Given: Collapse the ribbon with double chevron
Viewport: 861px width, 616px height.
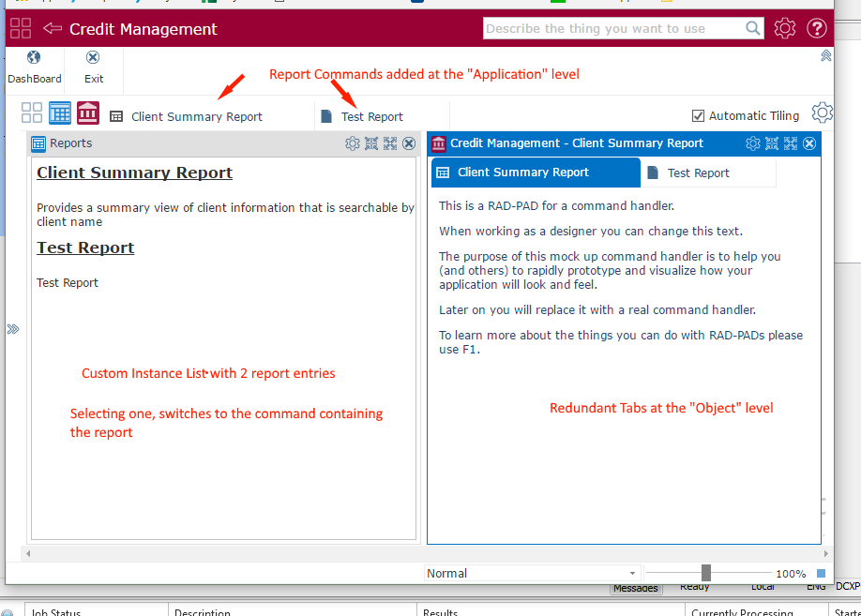Looking at the screenshot, I should (826, 55).
